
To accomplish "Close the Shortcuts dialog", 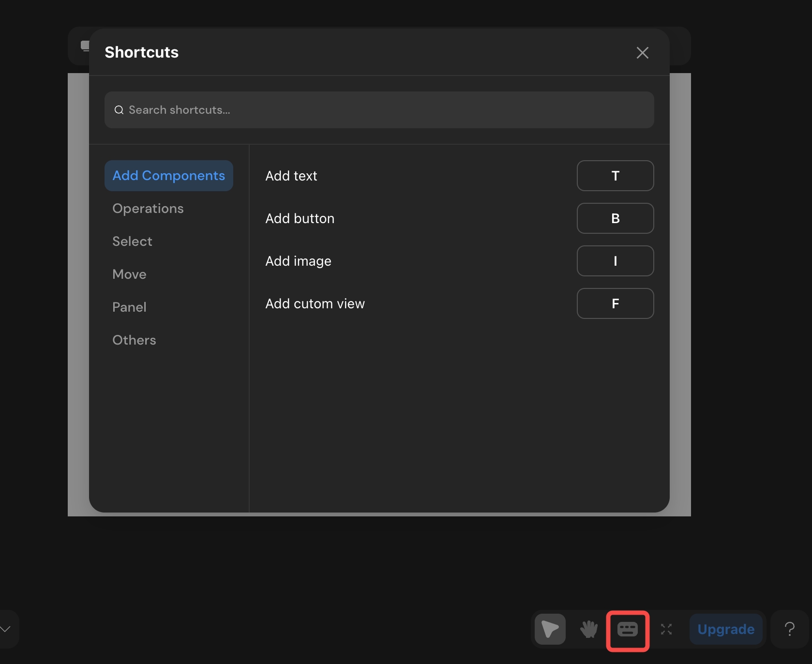I will tap(642, 53).
